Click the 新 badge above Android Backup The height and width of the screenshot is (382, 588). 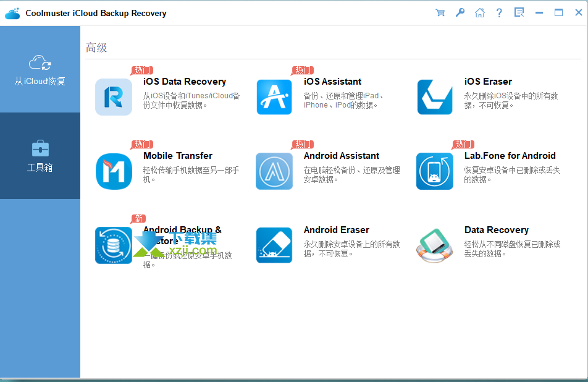point(138,218)
